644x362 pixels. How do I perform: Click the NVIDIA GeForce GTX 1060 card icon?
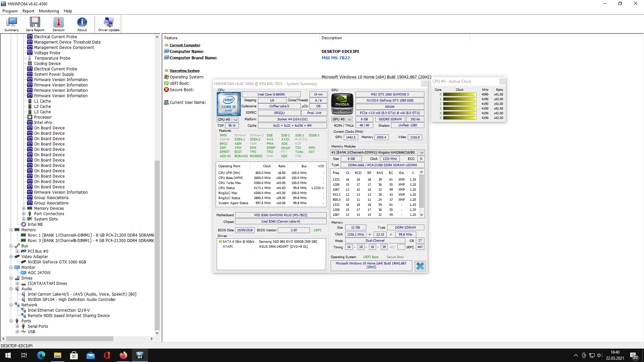pos(23,262)
